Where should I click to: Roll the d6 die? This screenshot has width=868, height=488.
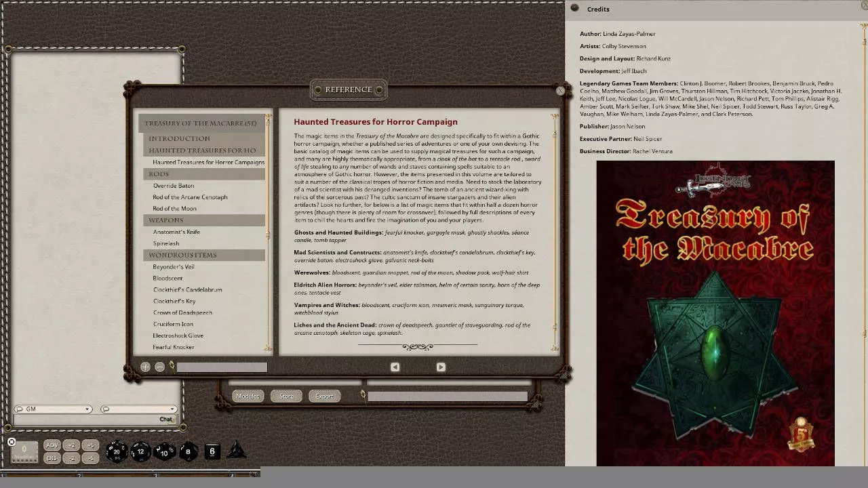212,451
